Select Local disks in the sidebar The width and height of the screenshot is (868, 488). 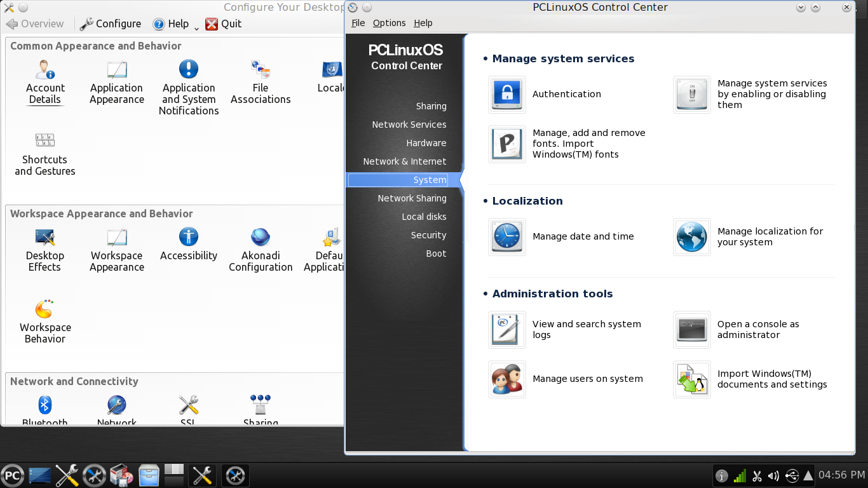[424, 217]
